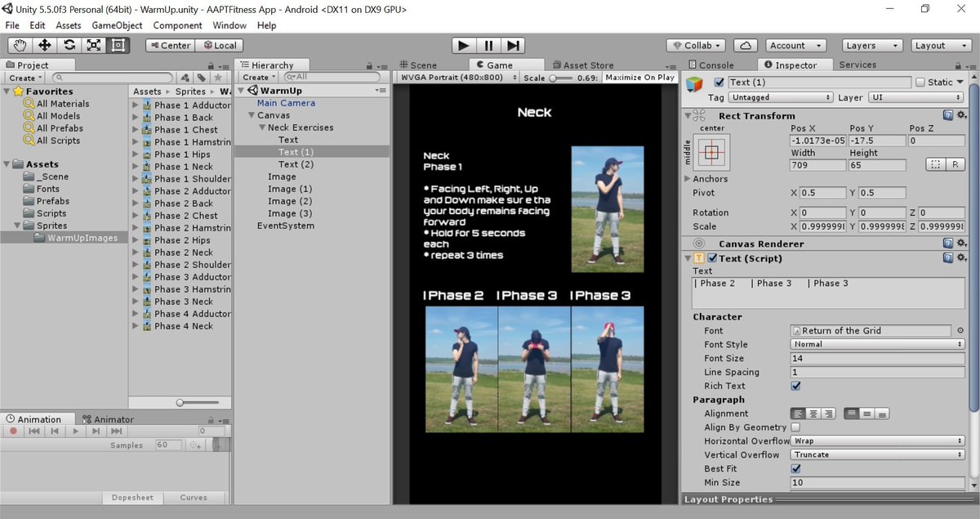Set text alignment to horizontal center

click(x=813, y=414)
